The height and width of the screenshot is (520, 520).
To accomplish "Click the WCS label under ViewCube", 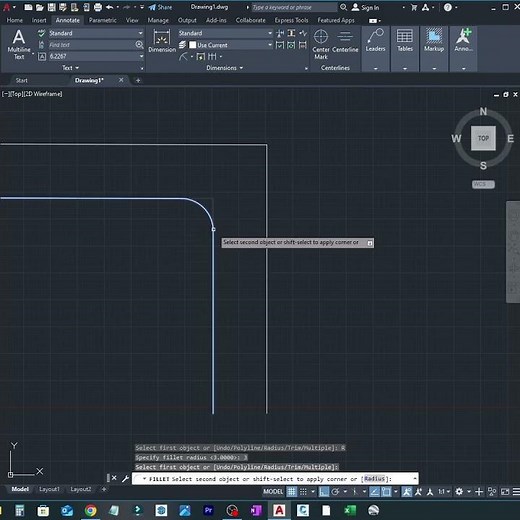I will pyautogui.click(x=483, y=184).
